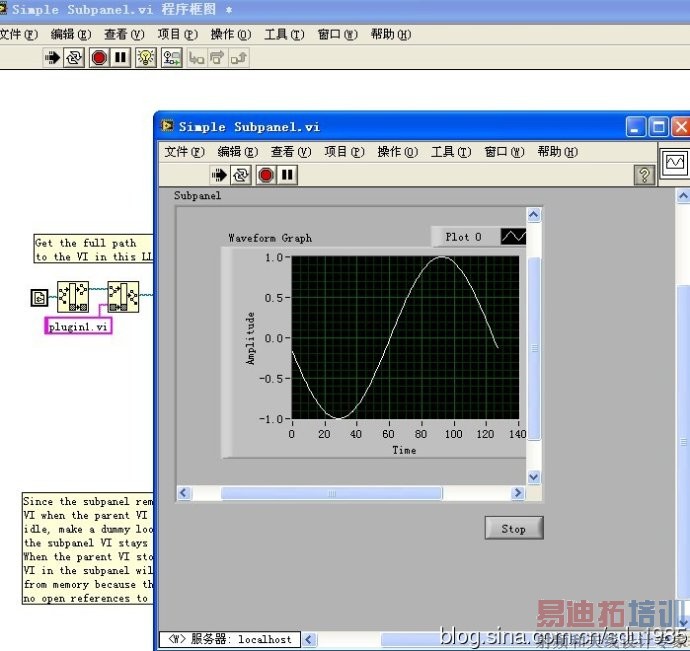Run the block diagram VI with arrow
This screenshot has height=651, width=690.
[x=52, y=58]
